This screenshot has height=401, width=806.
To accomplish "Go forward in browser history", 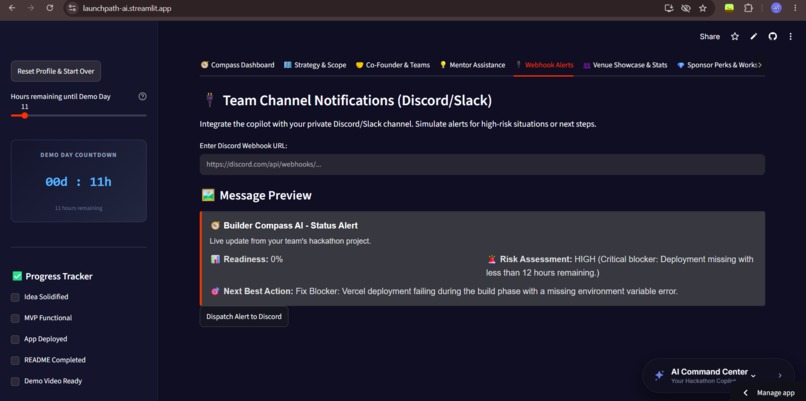I will pos(31,8).
